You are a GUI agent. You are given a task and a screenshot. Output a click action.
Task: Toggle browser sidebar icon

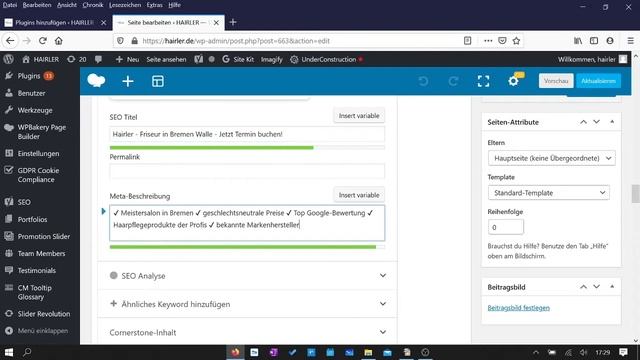point(594,41)
